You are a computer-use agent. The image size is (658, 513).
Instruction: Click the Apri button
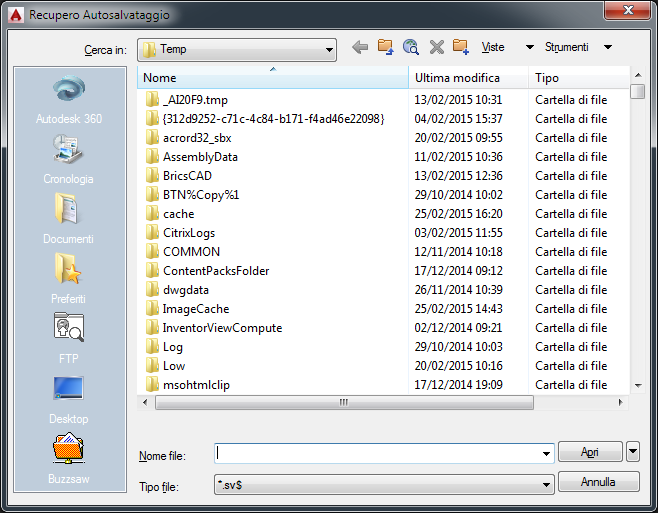(x=590, y=452)
